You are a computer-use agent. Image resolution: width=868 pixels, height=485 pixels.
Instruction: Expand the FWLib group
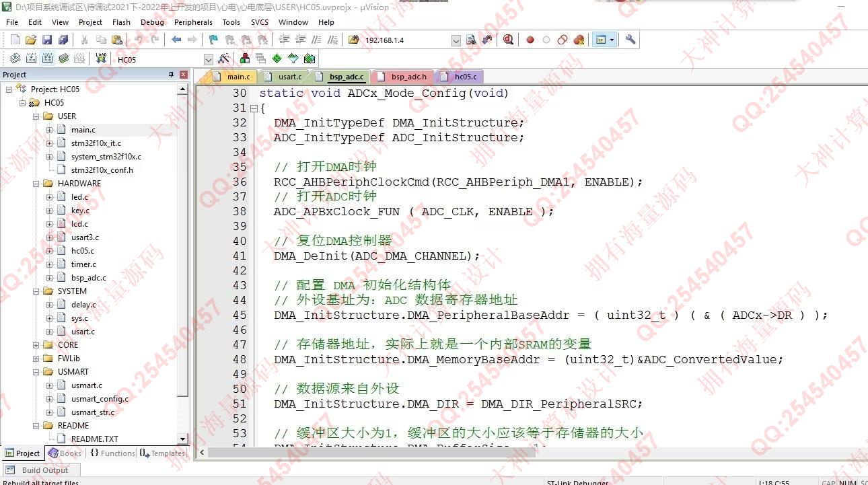(x=36, y=358)
